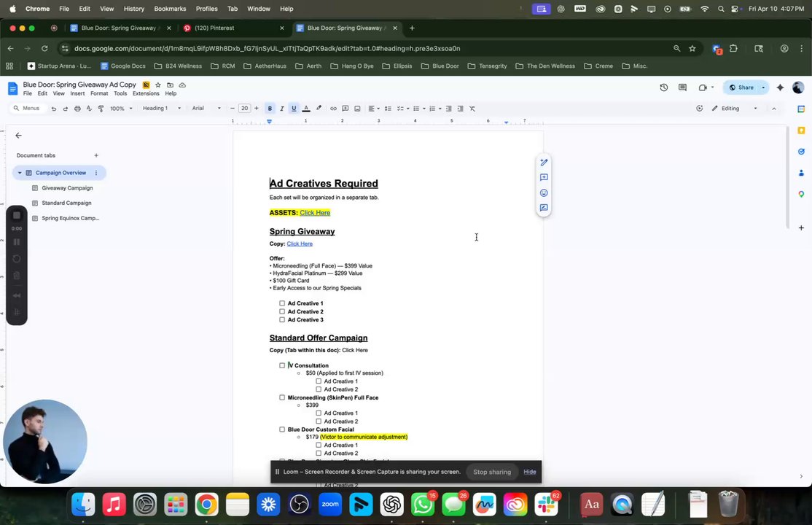Apply italic formatting from the toolbar

(281, 109)
